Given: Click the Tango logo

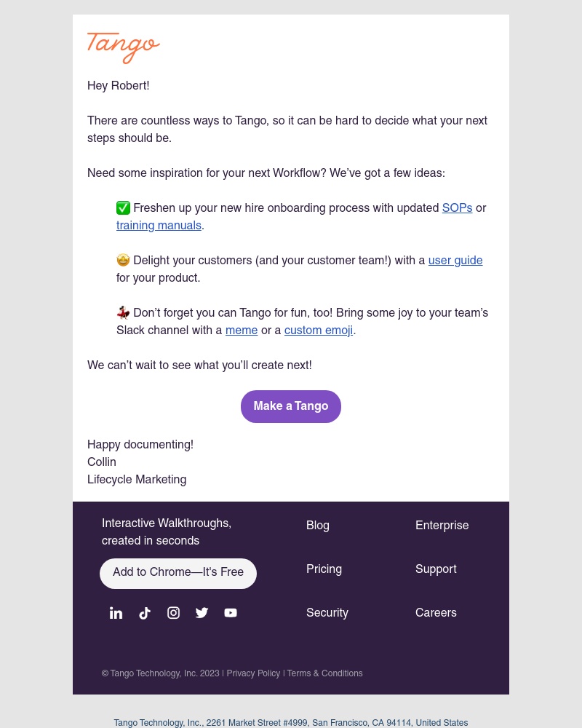Looking at the screenshot, I should (x=123, y=47).
